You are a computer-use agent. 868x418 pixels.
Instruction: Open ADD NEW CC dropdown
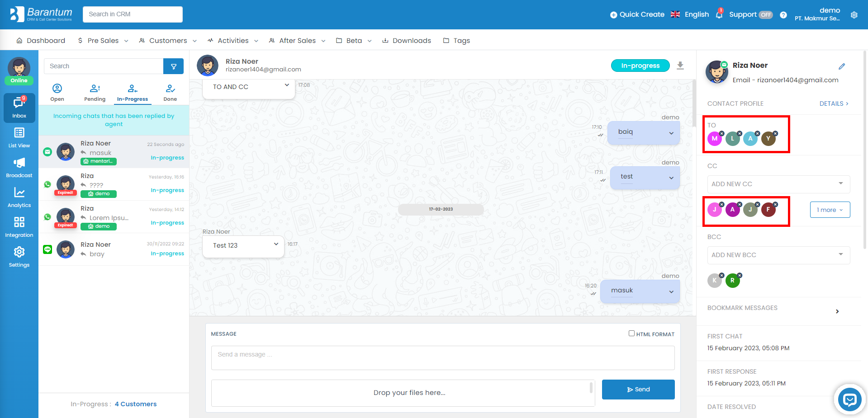[x=778, y=184]
